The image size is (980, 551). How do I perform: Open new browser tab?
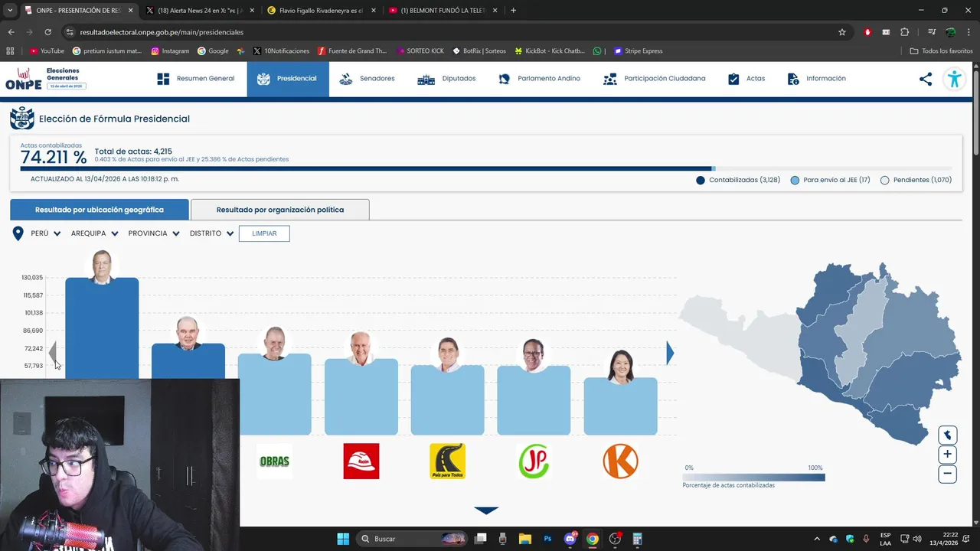513,11
